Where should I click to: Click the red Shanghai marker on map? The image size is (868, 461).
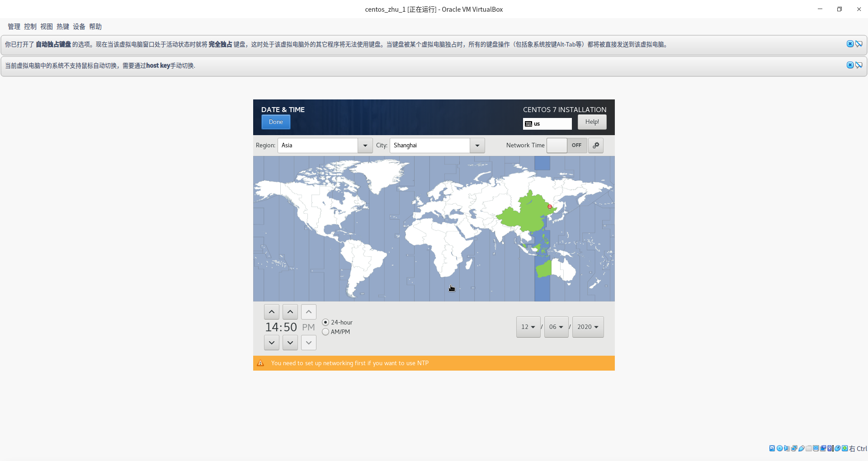tap(550, 207)
